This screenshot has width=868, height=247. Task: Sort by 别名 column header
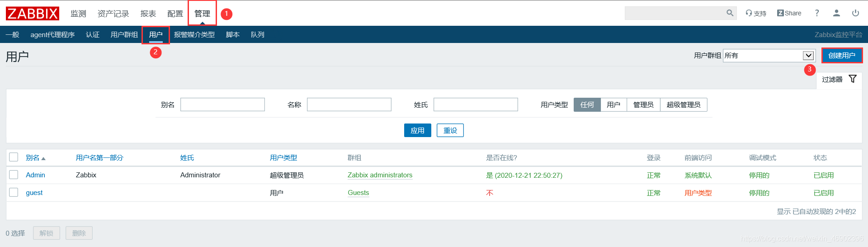pos(35,157)
